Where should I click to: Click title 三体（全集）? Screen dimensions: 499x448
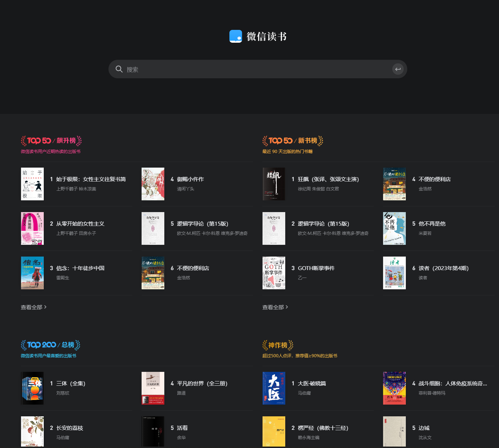pos(71,383)
